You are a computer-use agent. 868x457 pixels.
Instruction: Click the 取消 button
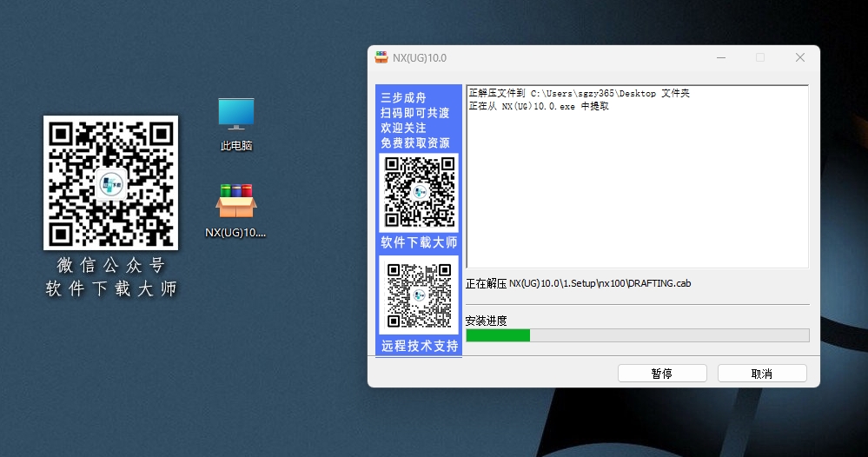762,374
